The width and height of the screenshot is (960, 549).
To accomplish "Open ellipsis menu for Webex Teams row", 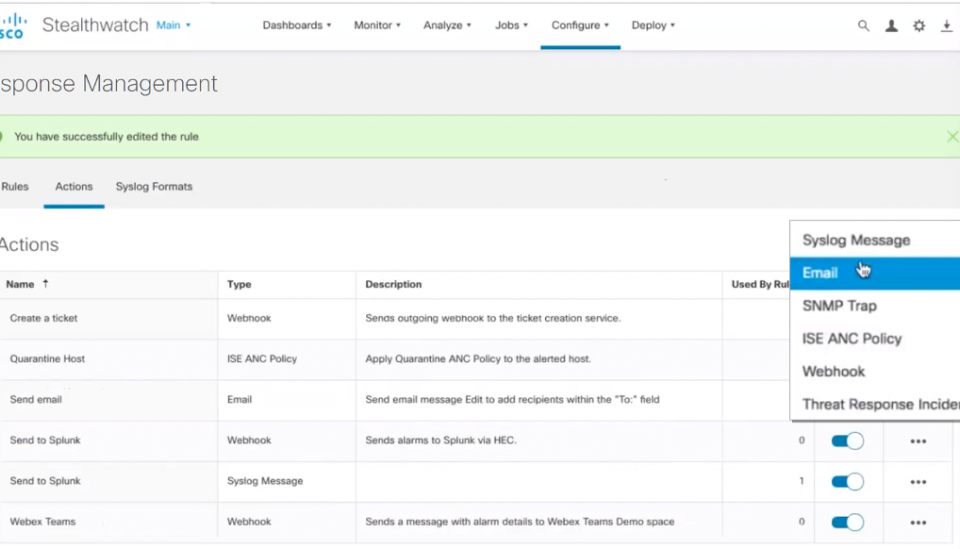I will coord(918,522).
